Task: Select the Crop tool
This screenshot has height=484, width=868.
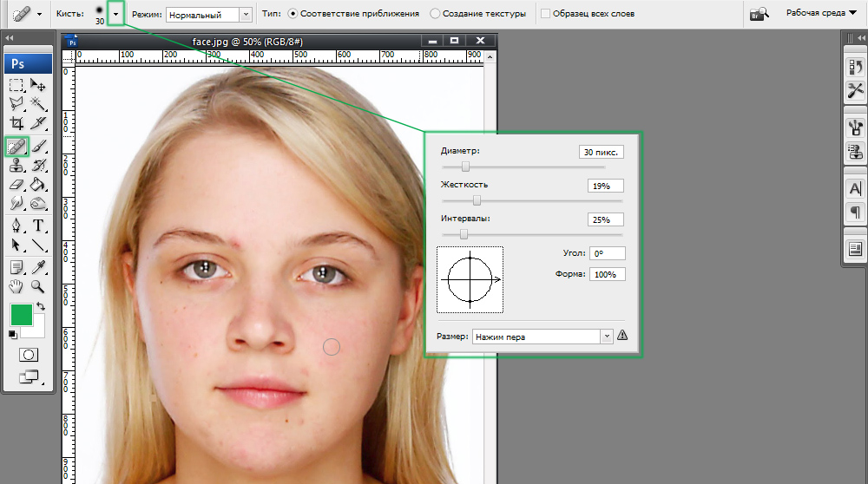Action: point(16,124)
